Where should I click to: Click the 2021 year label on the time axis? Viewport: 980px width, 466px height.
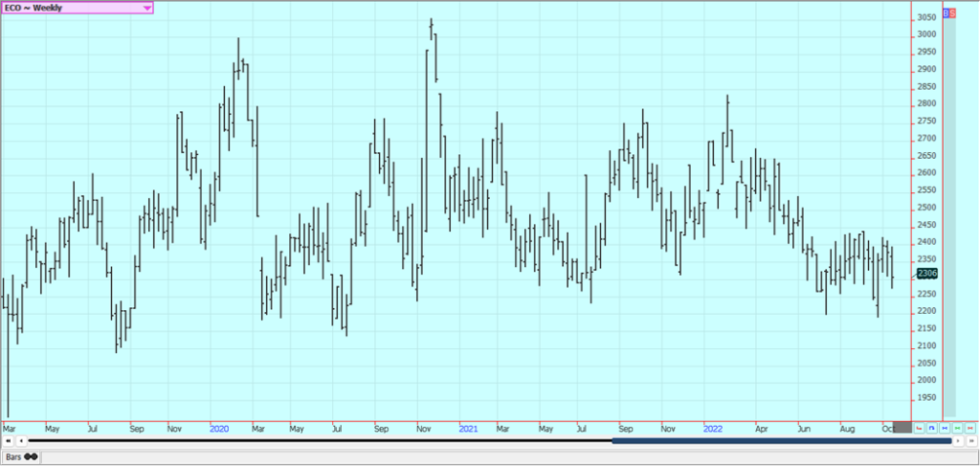point(468,429)
